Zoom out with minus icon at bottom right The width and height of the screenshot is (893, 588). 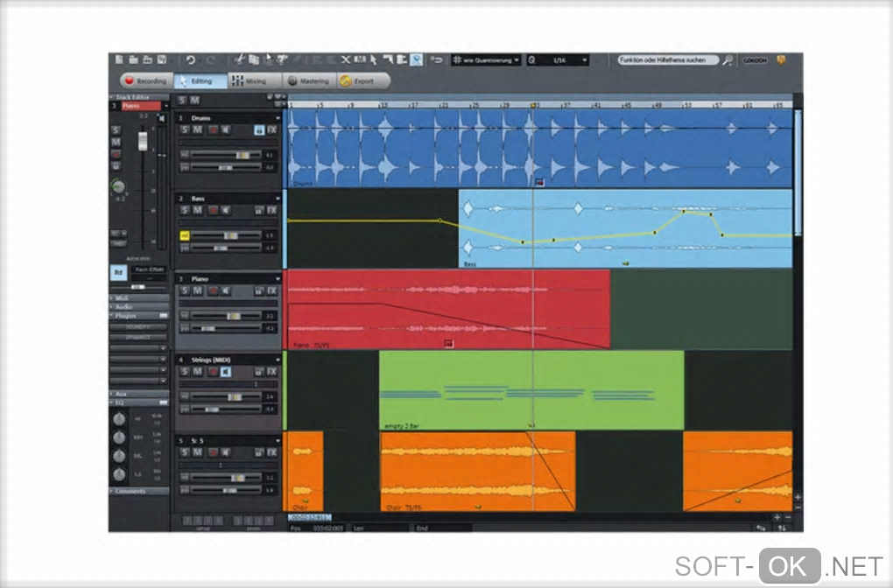click(788, 517)
